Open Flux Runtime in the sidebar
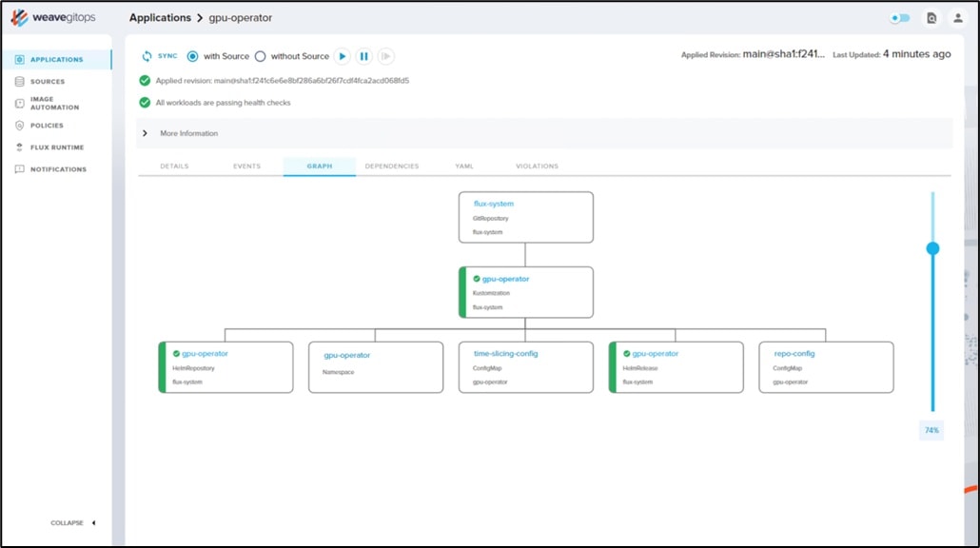This screenshot has width=980, height=548. coord(57,147)
